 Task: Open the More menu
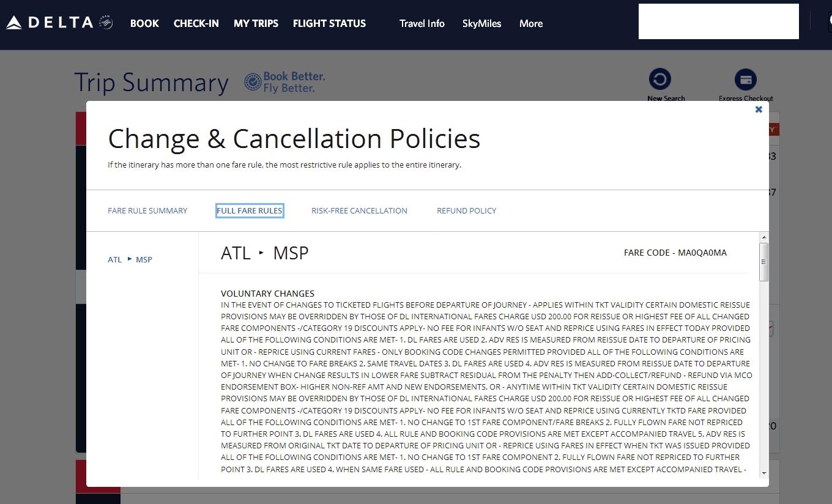click(x=530, y=23)
